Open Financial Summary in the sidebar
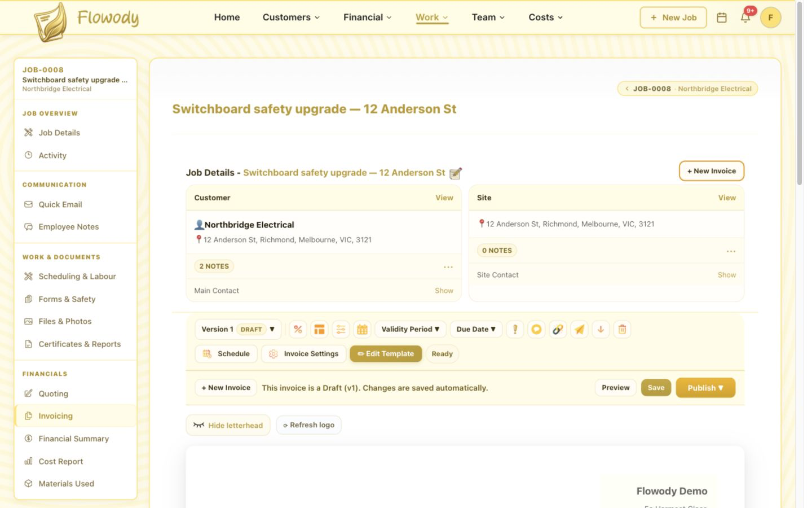Viewport: 812px width, 508px height. 76,439
